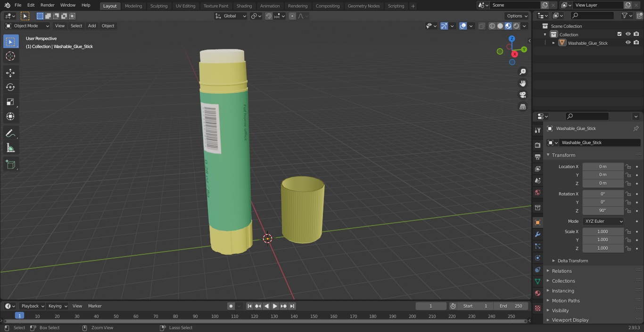
Task: Open the Object Mode dropdown
Action: (27, 26)
